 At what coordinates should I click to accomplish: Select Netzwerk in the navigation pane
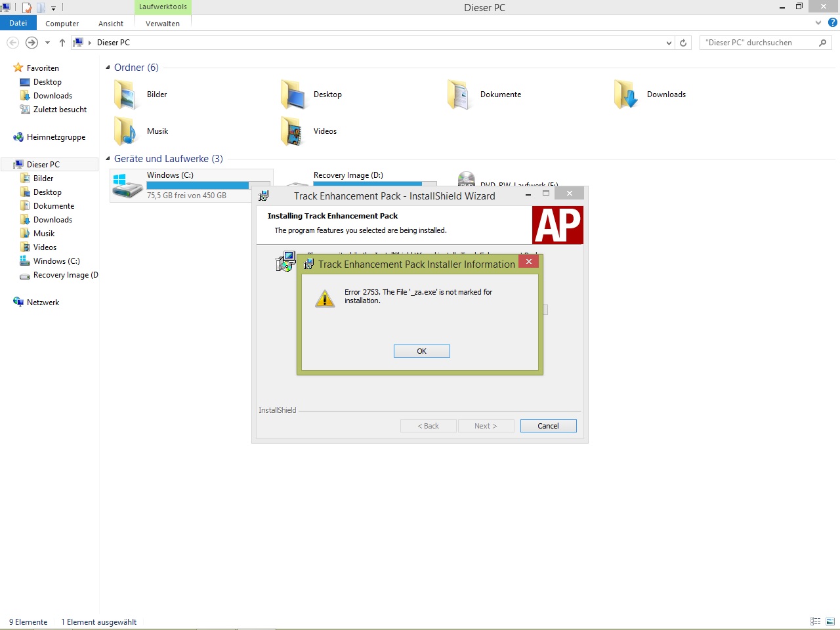[x=43, y=303]
